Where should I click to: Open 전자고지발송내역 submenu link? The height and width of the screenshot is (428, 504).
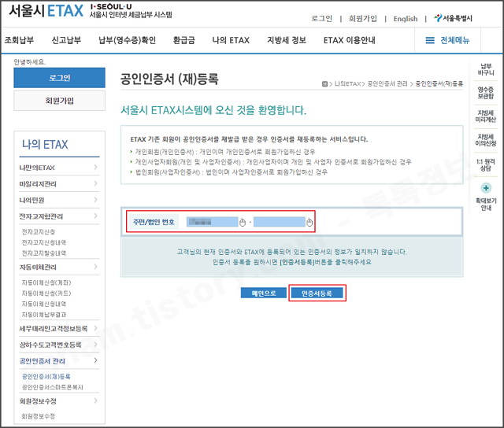click(x=44, y=253)
